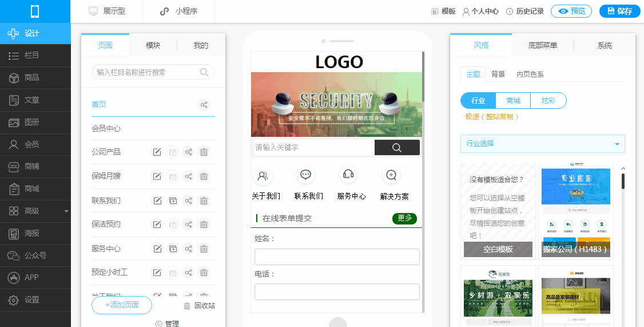Screen dimensions: 644x327
Task: Click the edit icon for 公司产品
Action: point(157,152)
